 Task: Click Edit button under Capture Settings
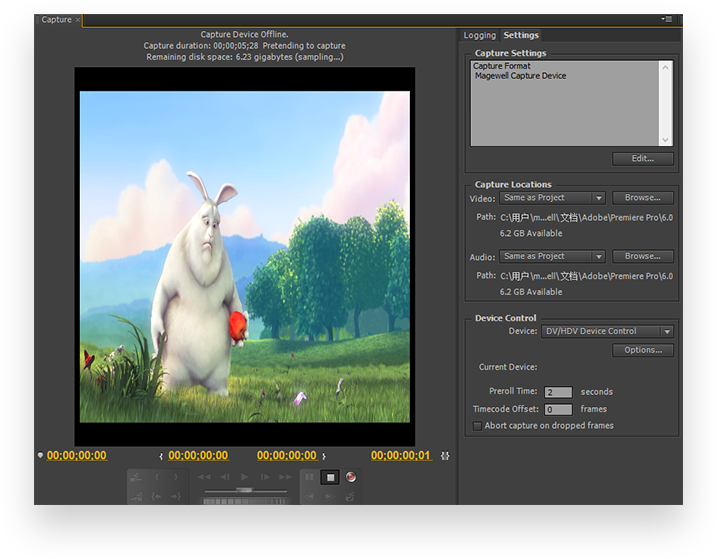(642, 159)
